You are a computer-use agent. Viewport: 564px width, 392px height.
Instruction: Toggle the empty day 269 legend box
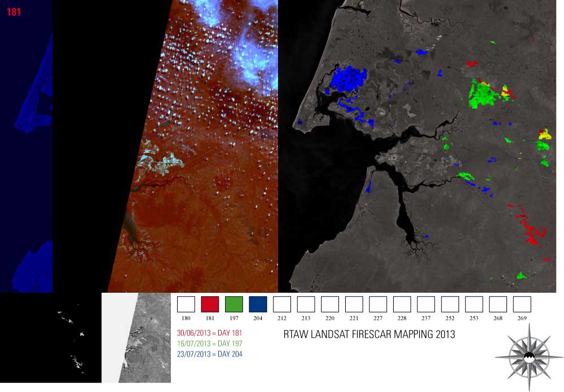coord(522,305)
